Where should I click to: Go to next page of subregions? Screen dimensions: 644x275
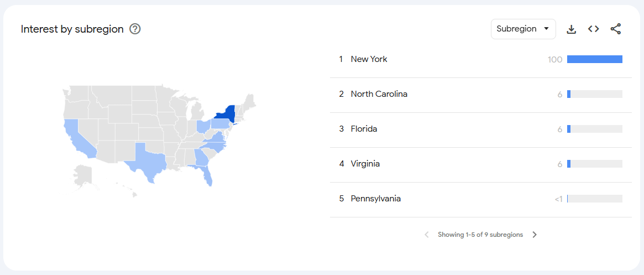[535, 235]
